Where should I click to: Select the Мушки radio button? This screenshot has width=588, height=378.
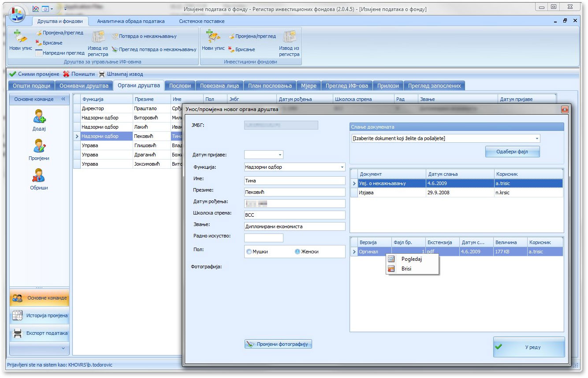[x=249, y=252]
